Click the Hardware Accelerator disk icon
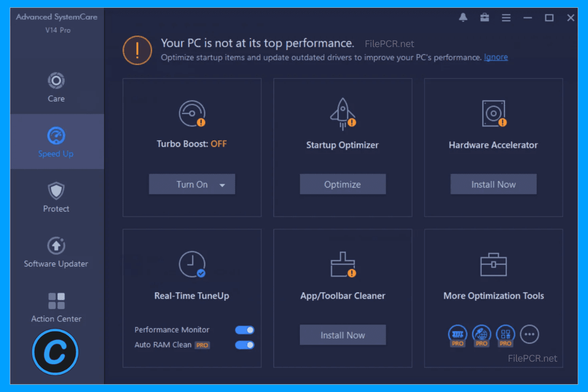This screenshot has width=588, height=392. (x=493, y=114)
